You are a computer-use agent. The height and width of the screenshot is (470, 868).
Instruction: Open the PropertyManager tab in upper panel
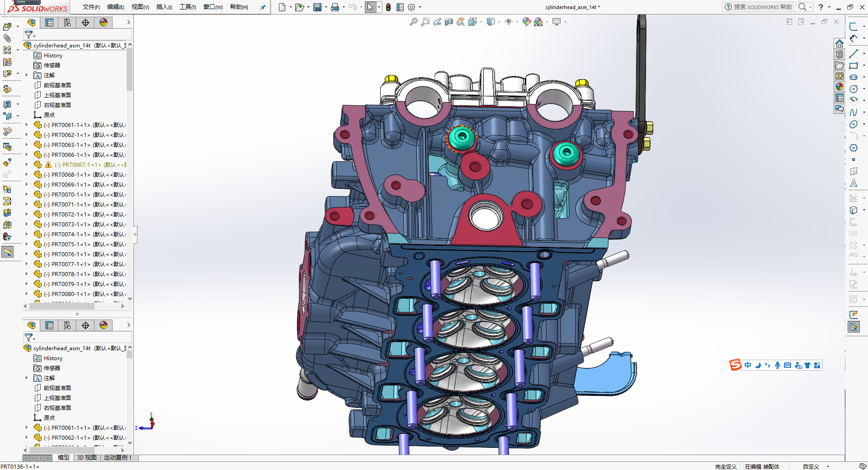[49, 23]
